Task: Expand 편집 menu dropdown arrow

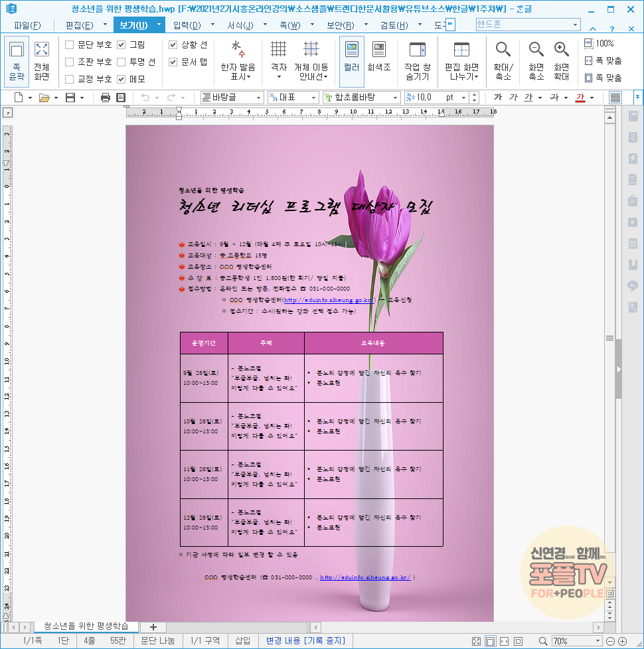Action: (105, 25)
